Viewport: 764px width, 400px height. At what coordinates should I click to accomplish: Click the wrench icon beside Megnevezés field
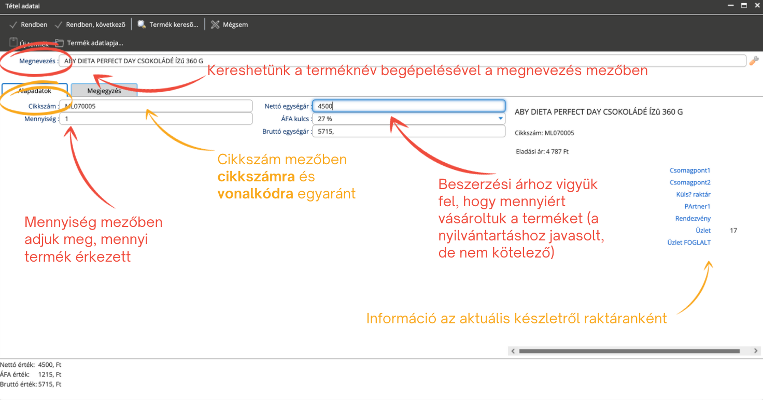tap(754, 61)
